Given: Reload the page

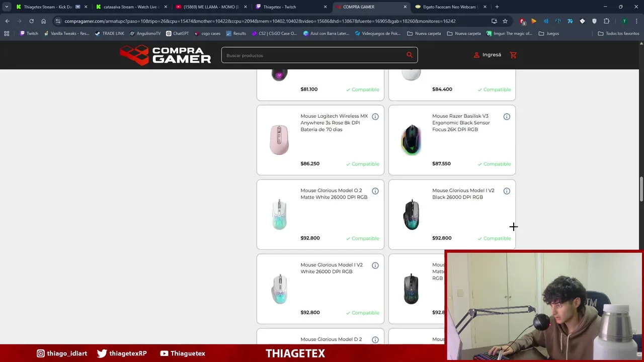Looking at the screenshot, I should pos(31,21).
